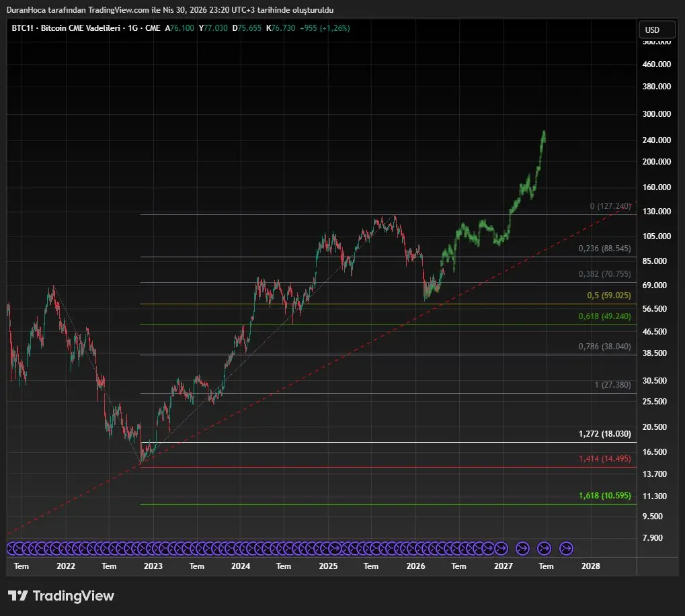Click the 46.500 price scale label
This screenshot has width=685, height=616.
[x=655, y=331]
